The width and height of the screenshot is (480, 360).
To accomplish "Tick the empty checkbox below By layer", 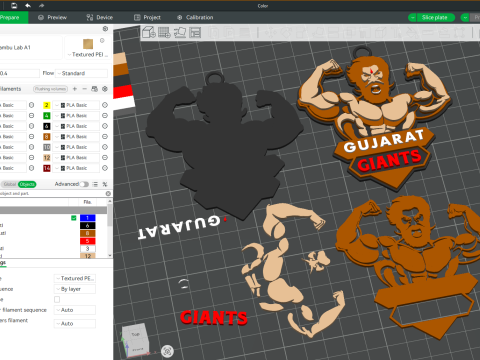I will click(x=57, y=299).
